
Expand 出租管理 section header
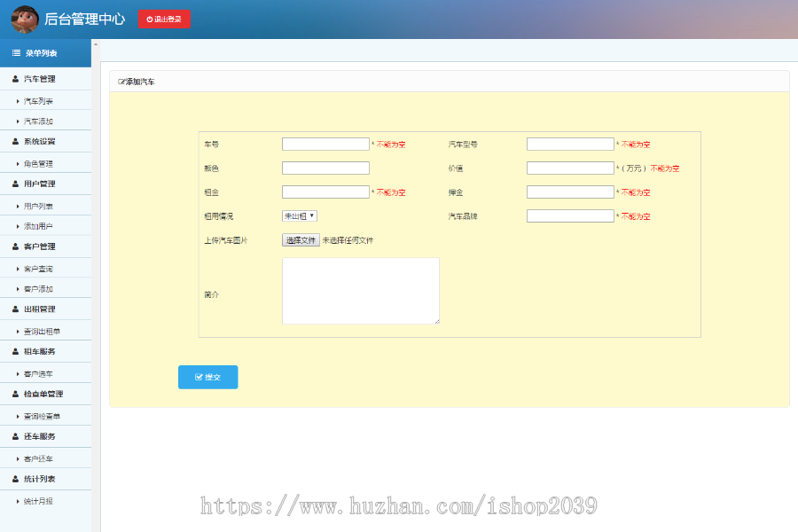pos(45,309)
